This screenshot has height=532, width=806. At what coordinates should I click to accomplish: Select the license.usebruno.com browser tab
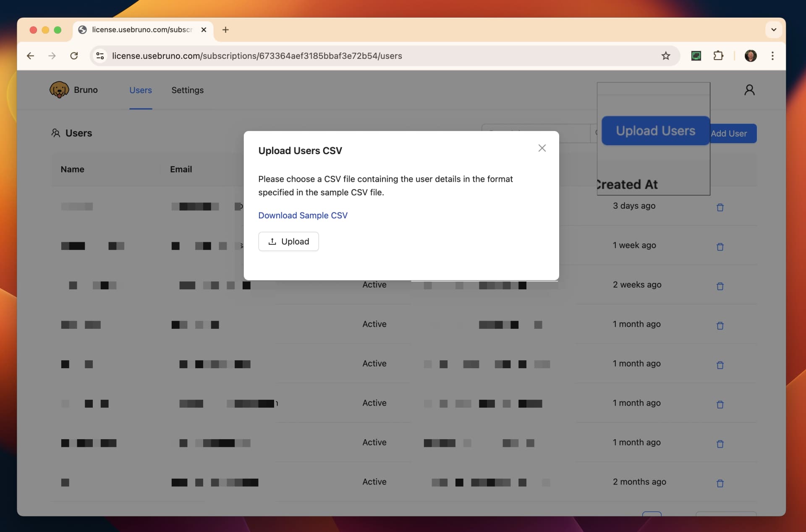coord(143,30)
